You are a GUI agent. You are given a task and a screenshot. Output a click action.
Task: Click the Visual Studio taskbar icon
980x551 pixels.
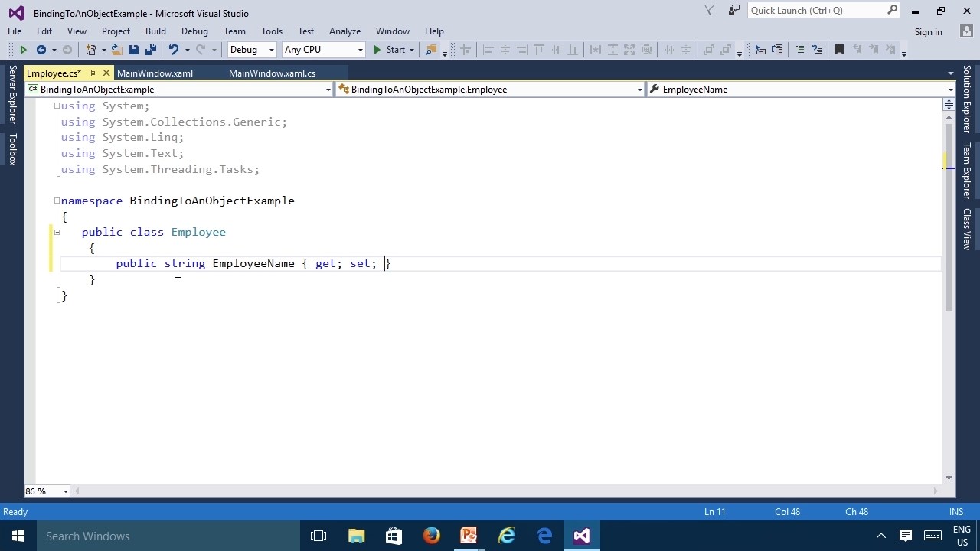[582, 536]
